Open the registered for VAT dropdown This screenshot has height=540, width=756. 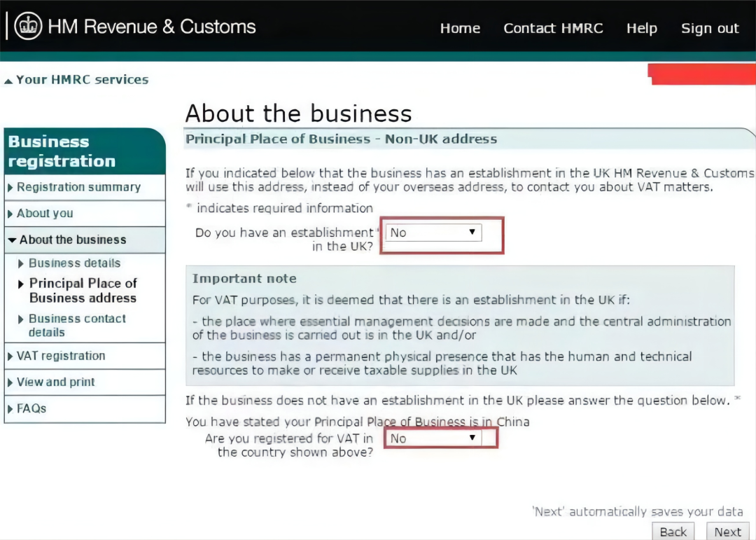click(433, 438)
